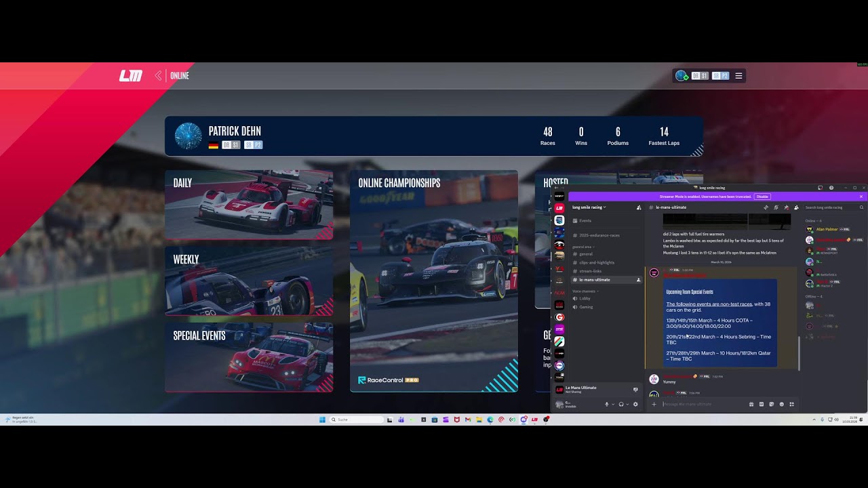Dismiss the Discord Streamer Mode banner

(861, 197)
